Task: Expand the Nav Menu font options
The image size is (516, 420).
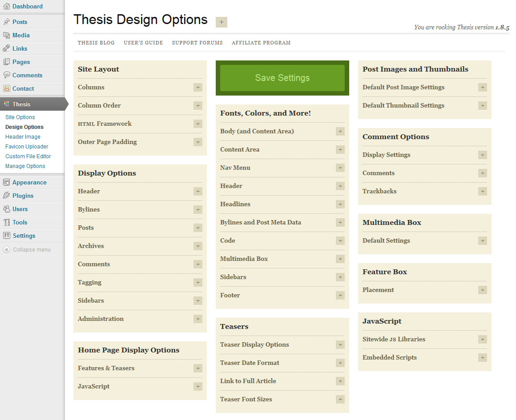Action: coord(340,168)
